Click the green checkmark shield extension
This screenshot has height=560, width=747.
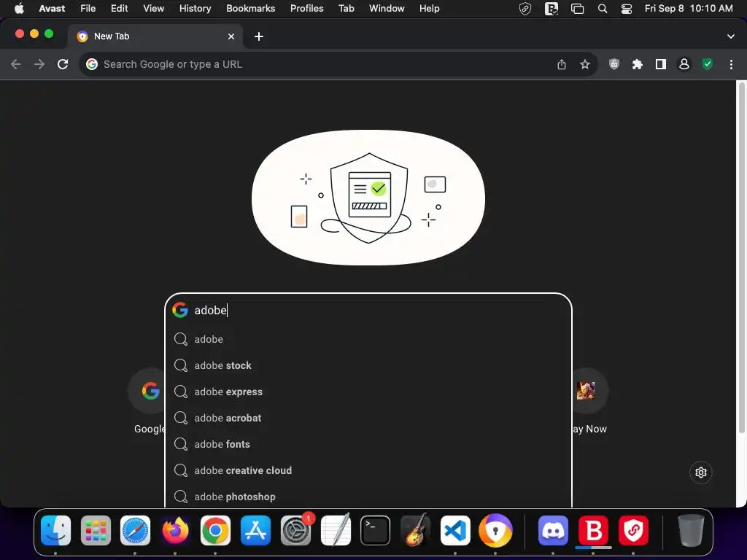(708, 64)
